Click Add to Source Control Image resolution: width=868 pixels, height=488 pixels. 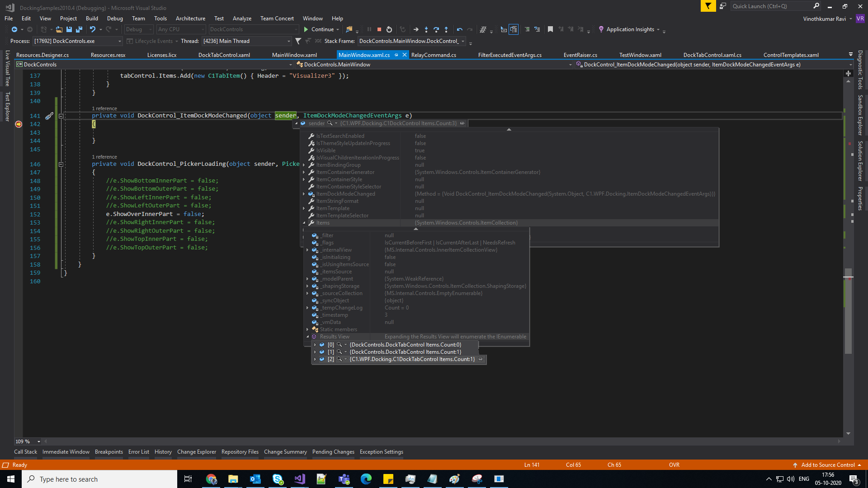[827, 465]
